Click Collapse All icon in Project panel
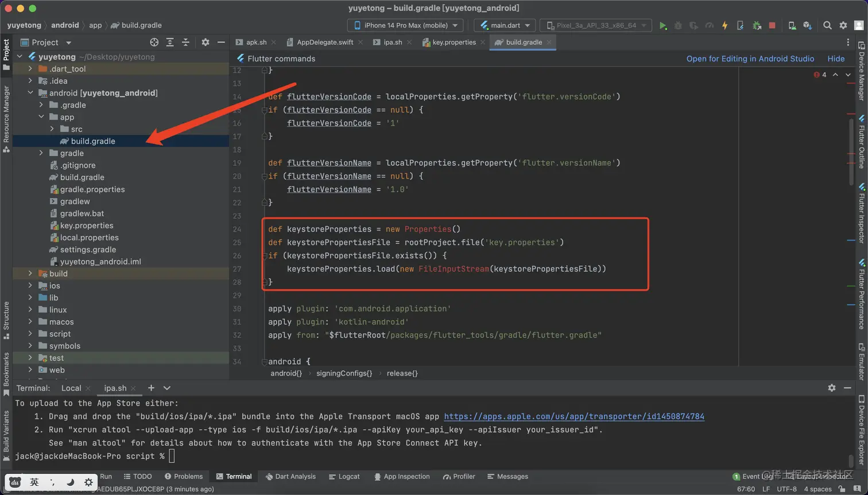Image resolution: width=868 pixels, height=495 pixels. (x=185, y=42)
